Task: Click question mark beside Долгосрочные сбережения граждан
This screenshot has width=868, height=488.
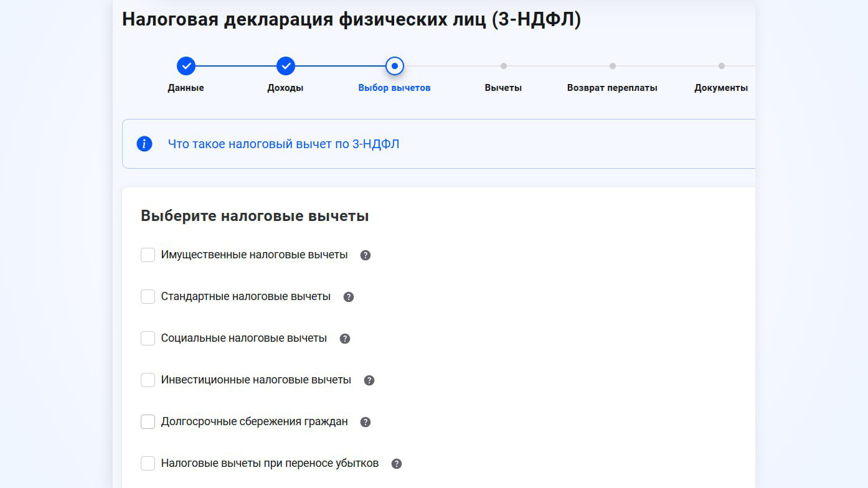Action: click(x=366, y=422)
